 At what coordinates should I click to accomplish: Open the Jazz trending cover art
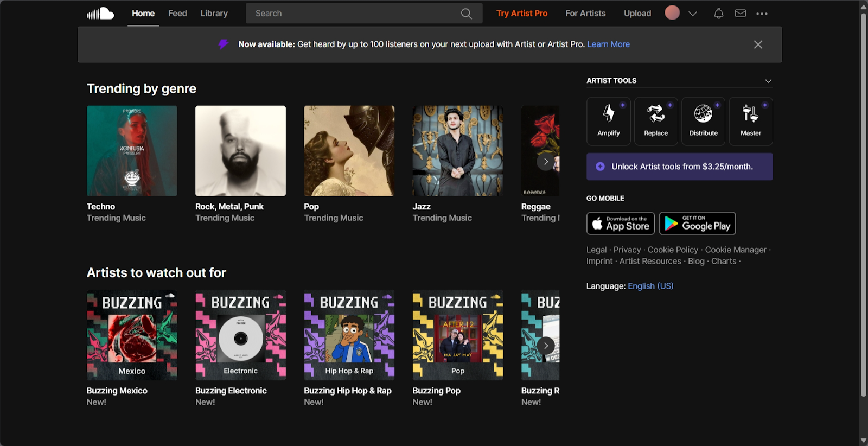[457, 151]
